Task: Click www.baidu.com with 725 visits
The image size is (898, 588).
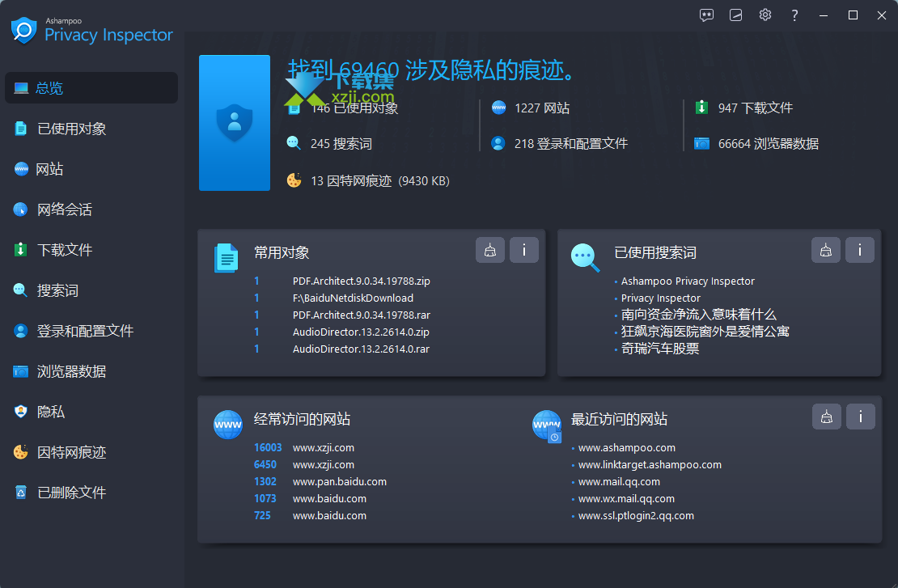Action: coord(329,516)
